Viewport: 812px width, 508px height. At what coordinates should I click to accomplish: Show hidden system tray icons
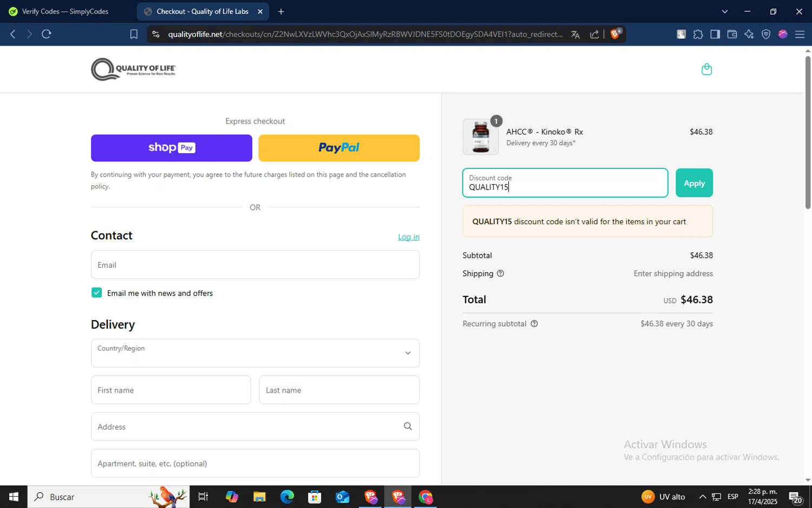(702, 497)
